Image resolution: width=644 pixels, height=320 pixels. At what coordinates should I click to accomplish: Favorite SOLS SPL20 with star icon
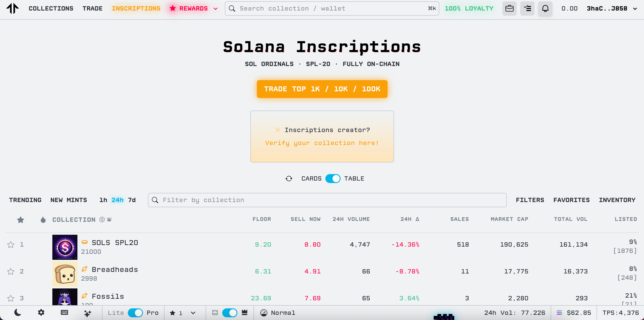click(x=11, y=245)
